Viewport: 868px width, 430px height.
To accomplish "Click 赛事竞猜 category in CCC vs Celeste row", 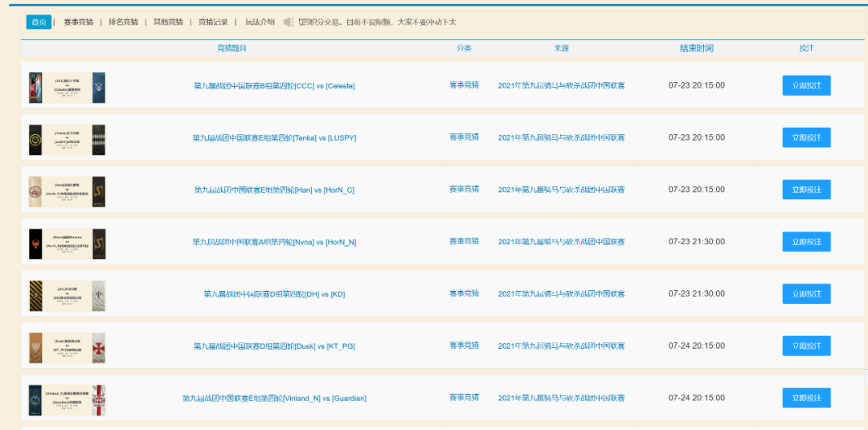I will [464, 85].
